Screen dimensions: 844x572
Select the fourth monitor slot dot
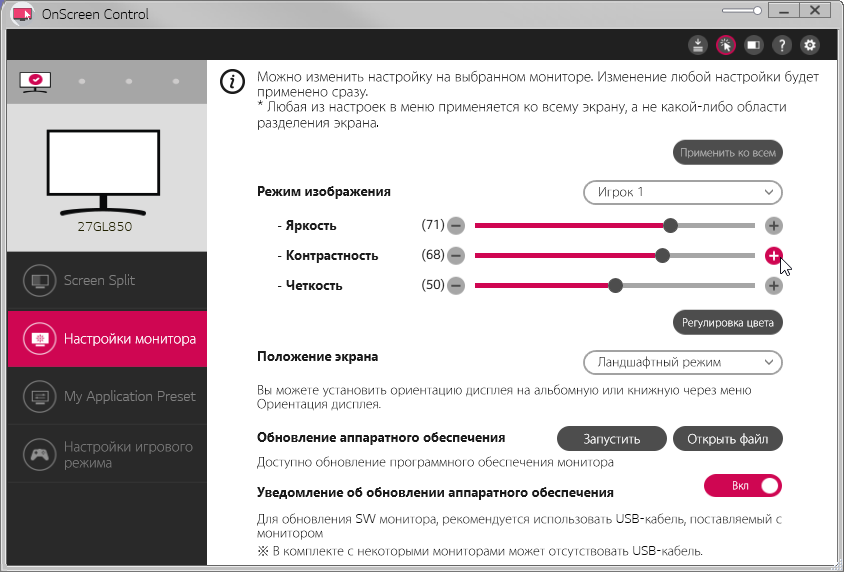[x=176, y=81]
